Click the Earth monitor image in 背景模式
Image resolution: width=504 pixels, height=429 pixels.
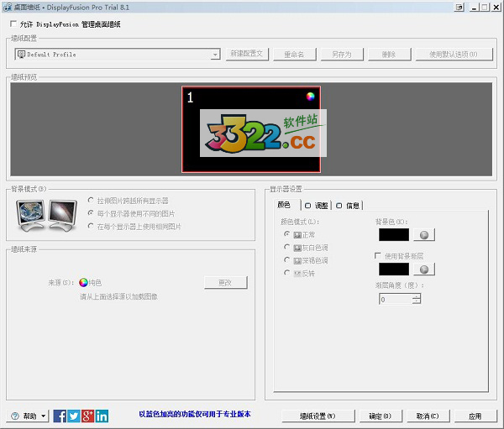tap(30, 215)
